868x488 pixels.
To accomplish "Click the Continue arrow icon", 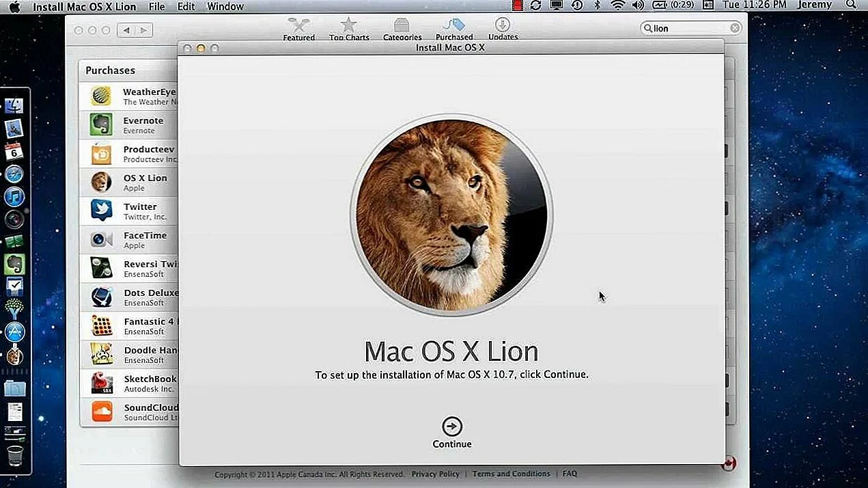I will (x=451, y=426).
